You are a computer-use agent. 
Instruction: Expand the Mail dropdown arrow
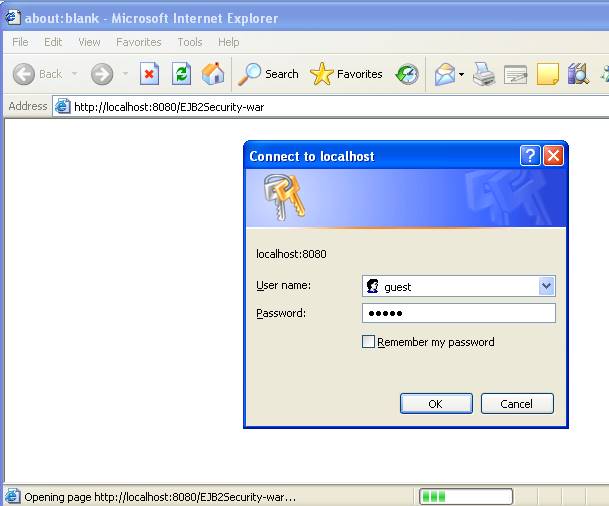(461, 74)
